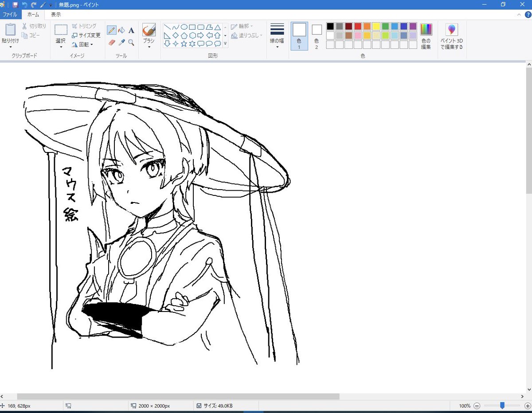Choose the triangle shape
532x413 pixels.
coord(217,27)
